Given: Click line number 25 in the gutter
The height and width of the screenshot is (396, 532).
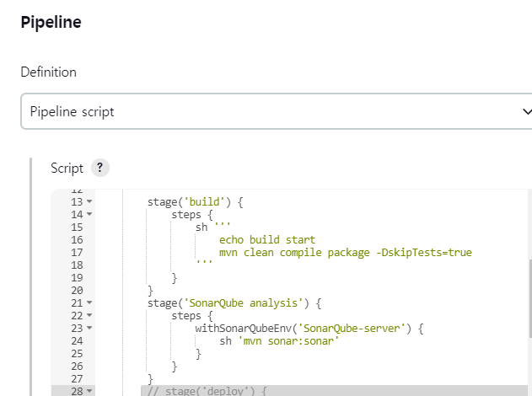Looking at the screenshot, I should (x=77, y=354).
